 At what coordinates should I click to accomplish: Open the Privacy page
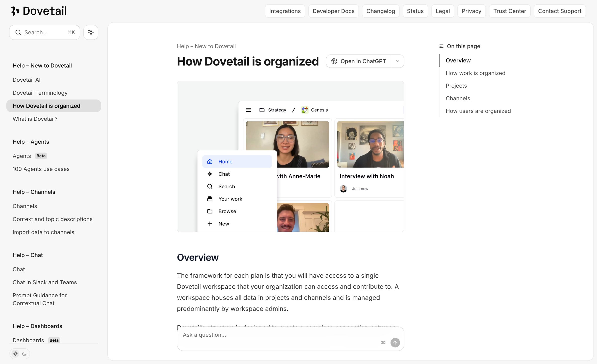[x=471, y=11]
